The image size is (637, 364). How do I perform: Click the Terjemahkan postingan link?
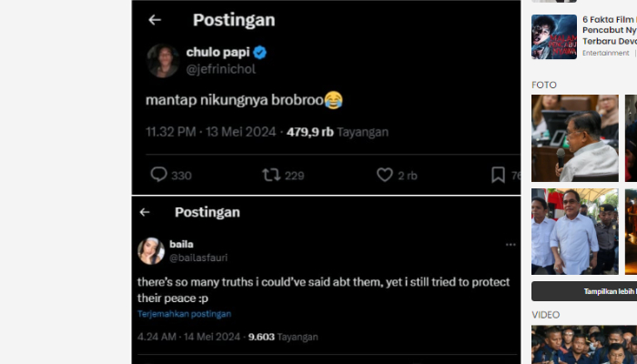(185, 314)
